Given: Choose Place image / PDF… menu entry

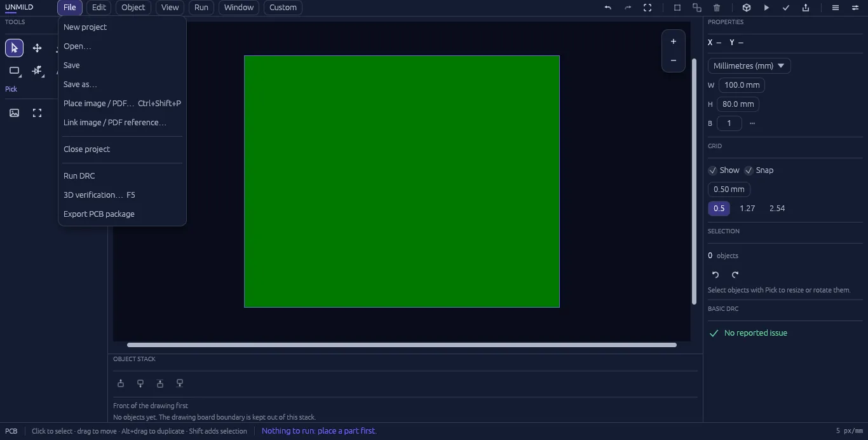Looking at the screenshot, I should coord(122,104).
